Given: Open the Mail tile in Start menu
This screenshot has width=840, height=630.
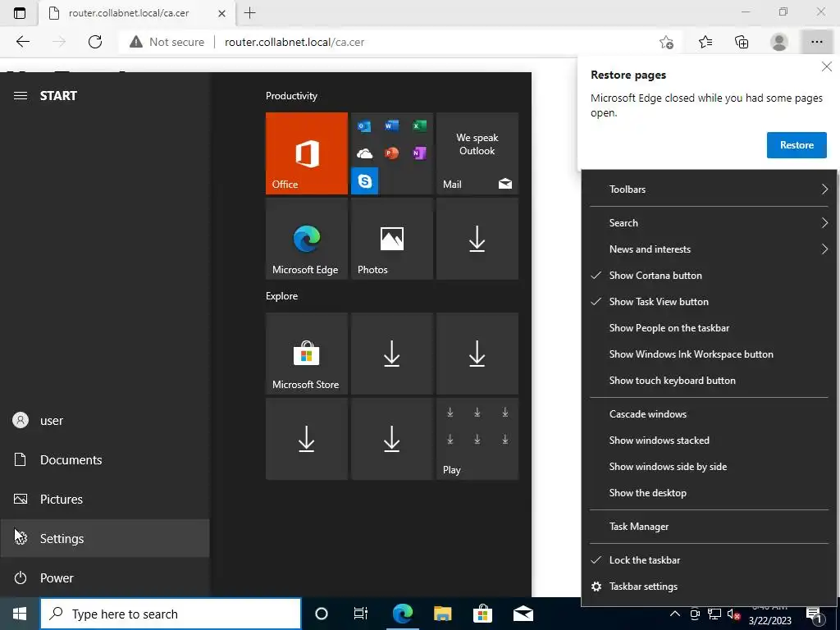Looking at the screenshot, I should point(477,153).
